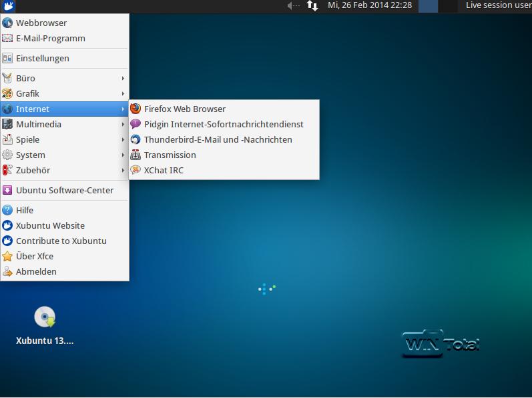Open Pidgin instant messenger icon
Screen dimensions: 532x398
(x=136, y=124)
